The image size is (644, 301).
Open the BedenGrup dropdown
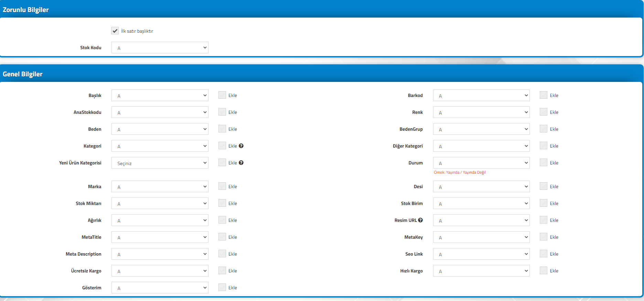481,129
